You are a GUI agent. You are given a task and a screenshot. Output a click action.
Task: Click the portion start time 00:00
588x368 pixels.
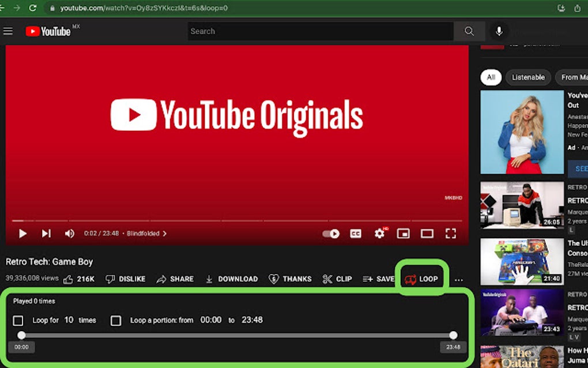click(x=211, y=320)
